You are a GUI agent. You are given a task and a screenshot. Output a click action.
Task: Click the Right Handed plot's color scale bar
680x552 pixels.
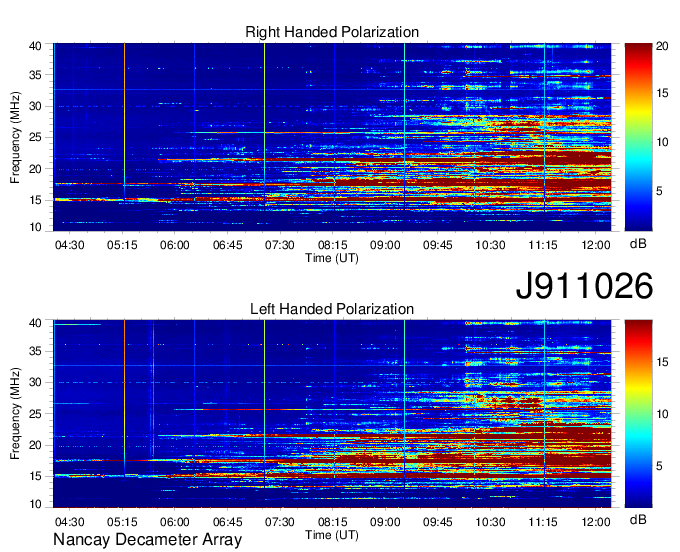tap(638, 137)
